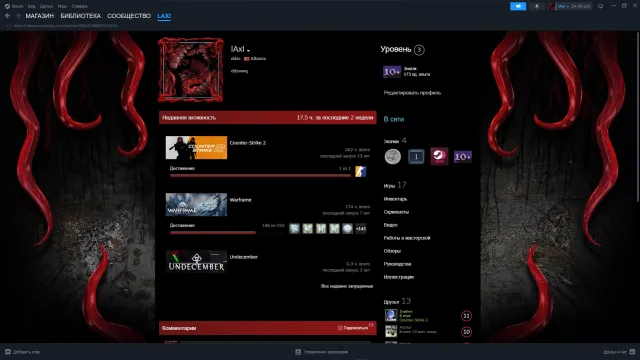Open the Руководства link
The image size is (640, 360).
tap(397, 264)
